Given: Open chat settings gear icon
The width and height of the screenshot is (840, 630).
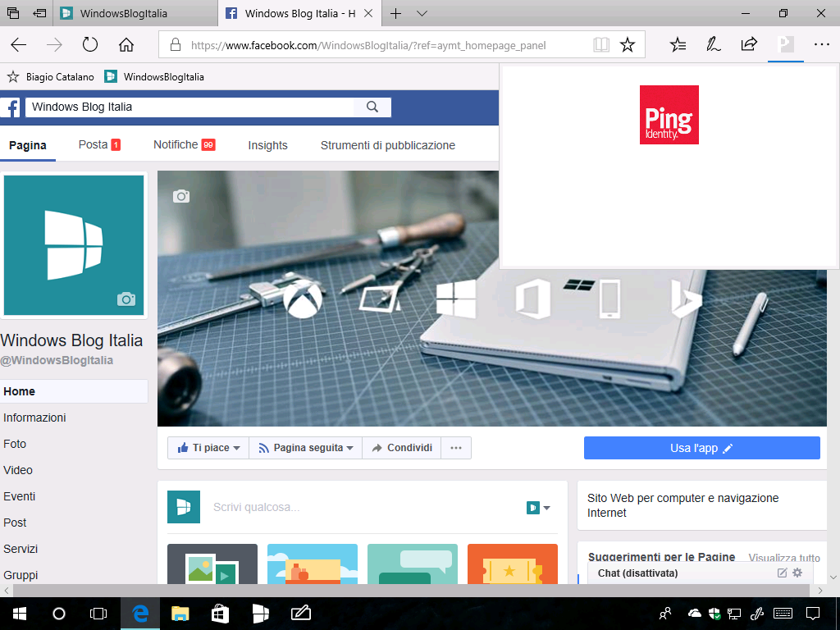Looking at the screenshot, I should [x=797, y=573].
